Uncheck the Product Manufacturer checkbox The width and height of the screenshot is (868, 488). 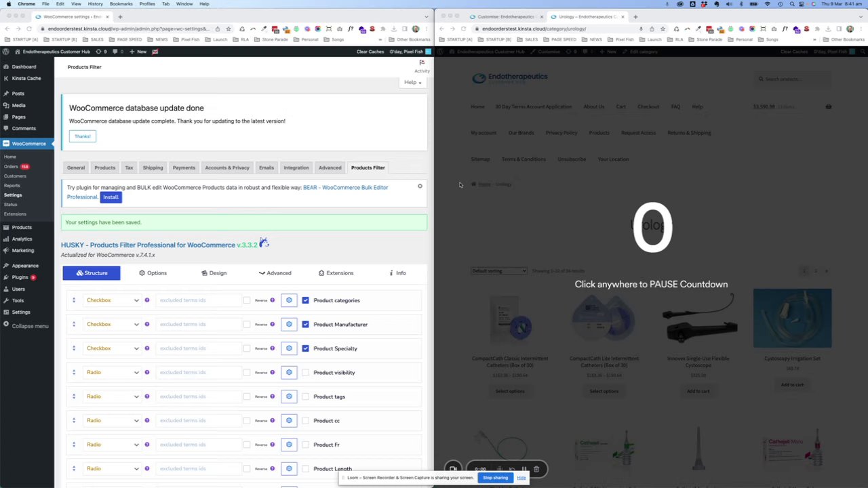305,324
